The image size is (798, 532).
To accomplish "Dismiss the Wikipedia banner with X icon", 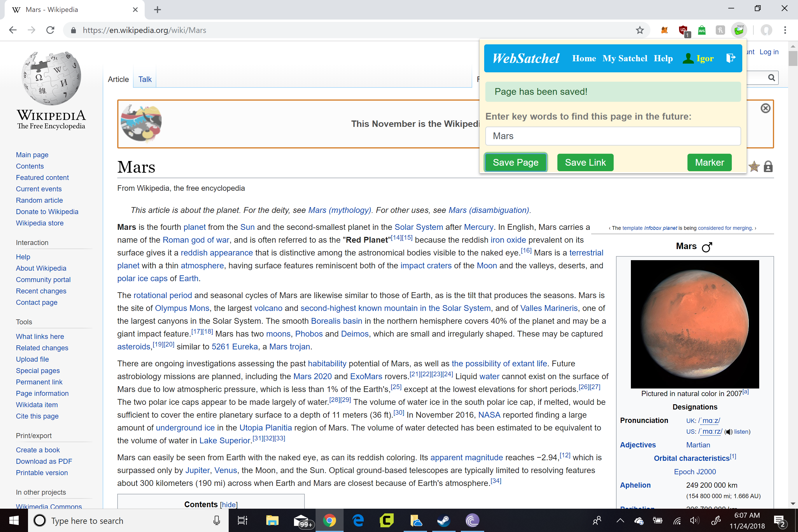I will tap(765, 108).
